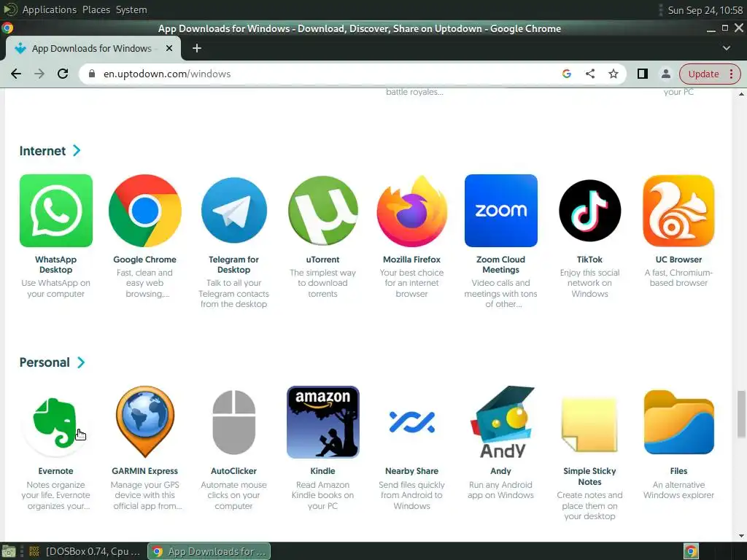Click the Chrome icon in the tray

[691, 551]
